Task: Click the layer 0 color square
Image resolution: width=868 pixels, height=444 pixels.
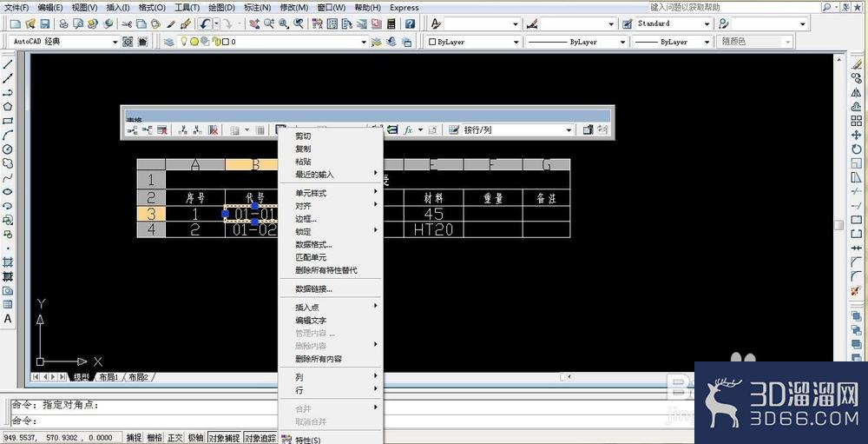Action: (226, 42)
